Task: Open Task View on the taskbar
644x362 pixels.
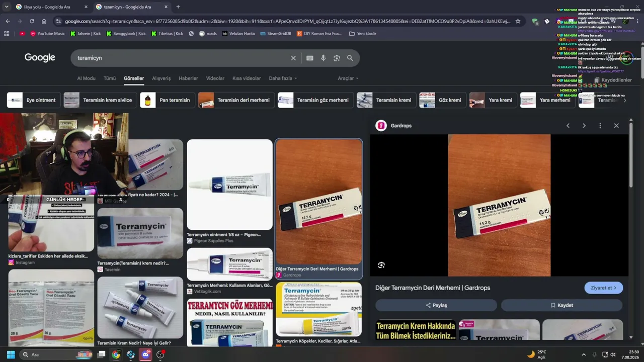Action: [x=101, y=354]
